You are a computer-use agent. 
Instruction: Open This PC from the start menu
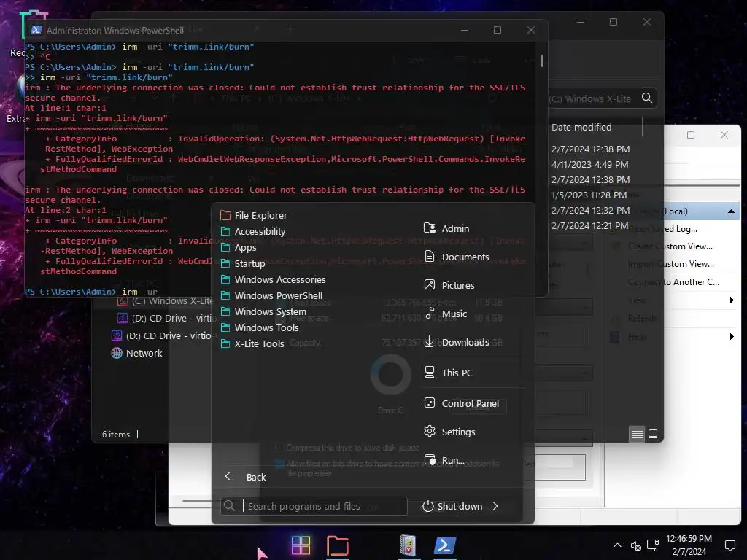[449, 373]
